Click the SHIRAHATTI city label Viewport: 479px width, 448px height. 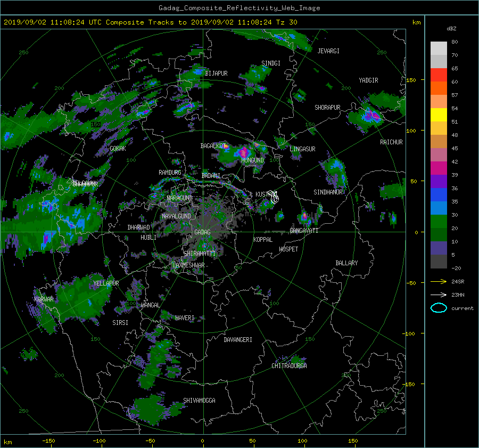[x=200, y=254]
